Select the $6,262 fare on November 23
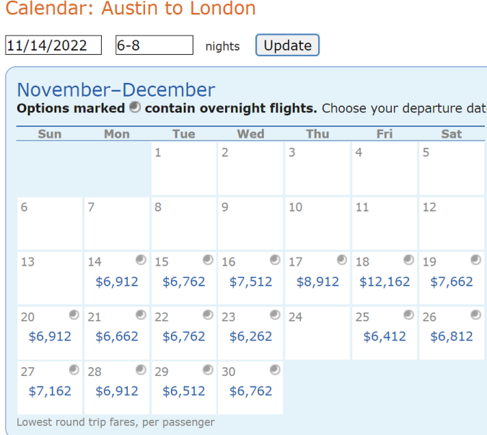487x435 pixels. pos(251,336)
